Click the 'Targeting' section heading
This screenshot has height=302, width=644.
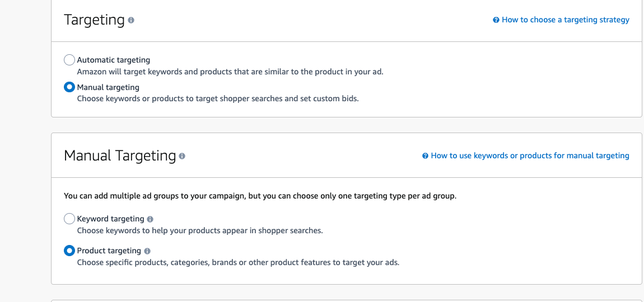pos(94,20)
